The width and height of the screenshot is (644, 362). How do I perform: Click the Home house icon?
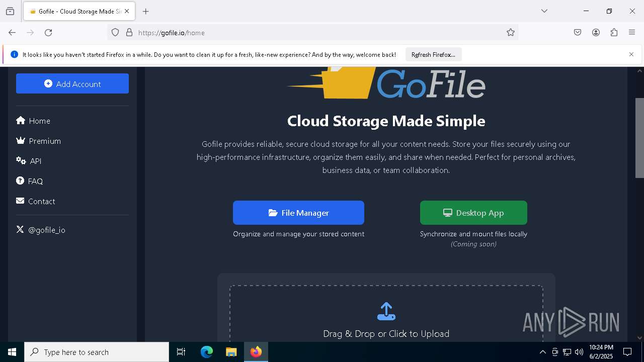tap(21, 120)
